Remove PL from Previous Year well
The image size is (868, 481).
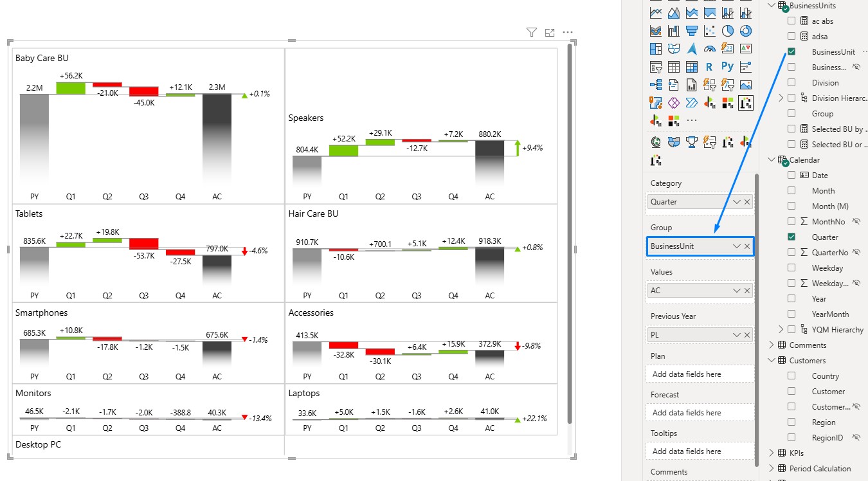pos(747,335)
